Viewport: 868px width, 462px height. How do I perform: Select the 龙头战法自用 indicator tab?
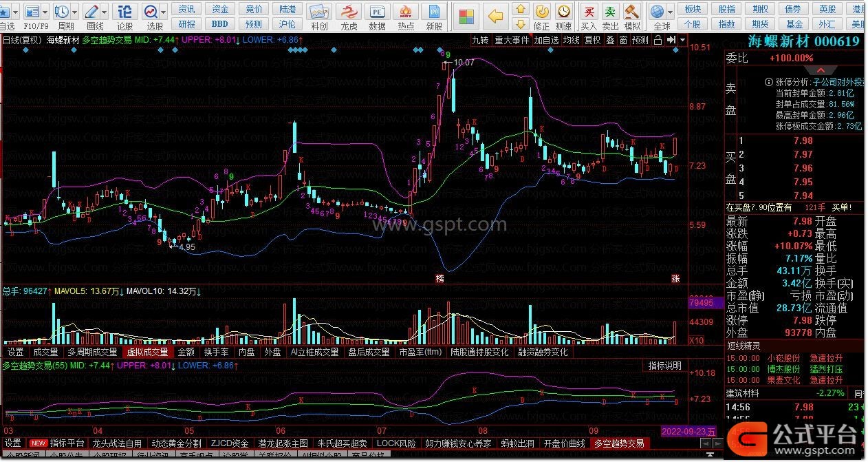pyautogui.click(x=117, y=443)
